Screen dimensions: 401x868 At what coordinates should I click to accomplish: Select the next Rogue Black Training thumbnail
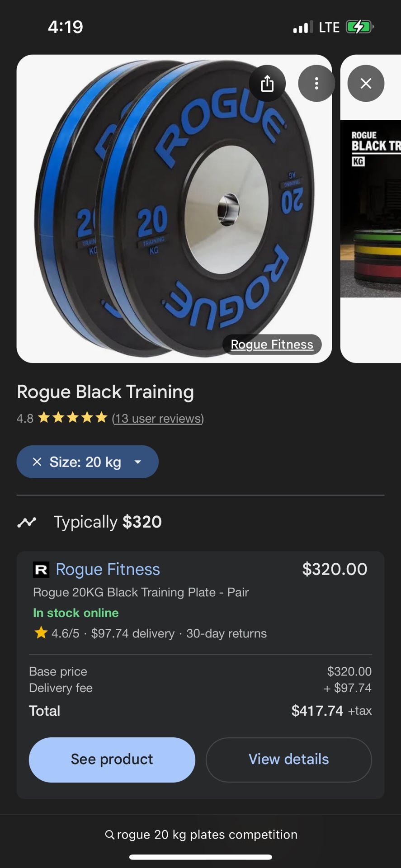[371, 209]
